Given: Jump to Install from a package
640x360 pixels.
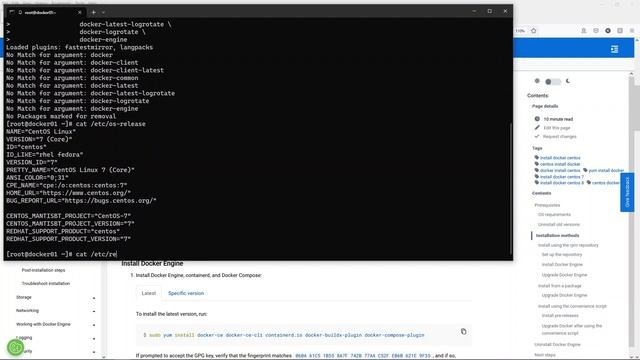Looking at the screenshot, I should point(560,286).
